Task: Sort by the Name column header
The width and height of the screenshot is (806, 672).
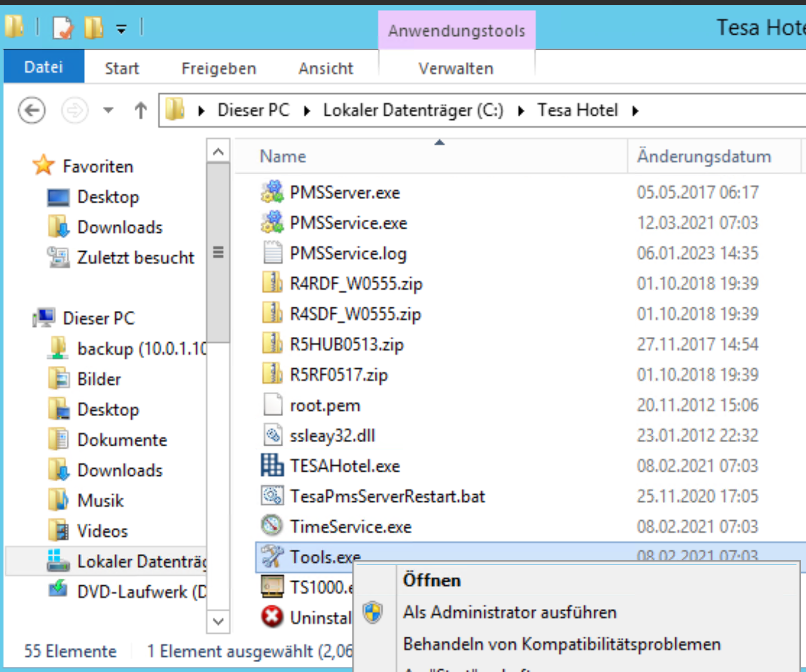Action: (x=430, y=156)
